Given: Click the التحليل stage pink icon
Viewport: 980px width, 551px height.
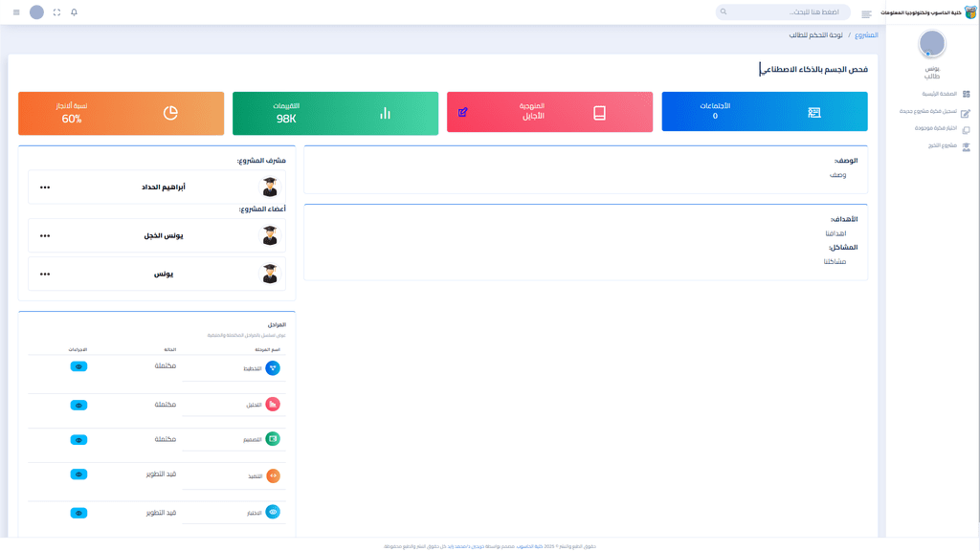Looking at the screenshot, I should point(273,405).
